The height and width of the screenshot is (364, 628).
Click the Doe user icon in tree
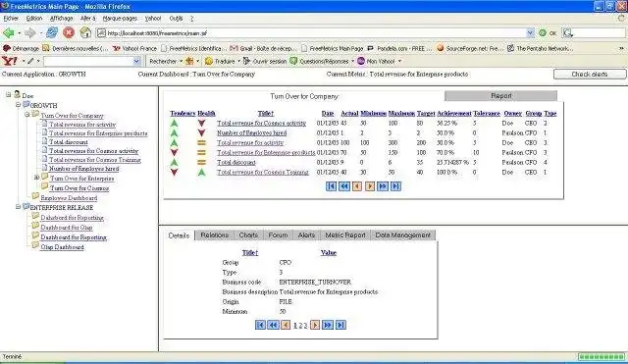[17, 94]
